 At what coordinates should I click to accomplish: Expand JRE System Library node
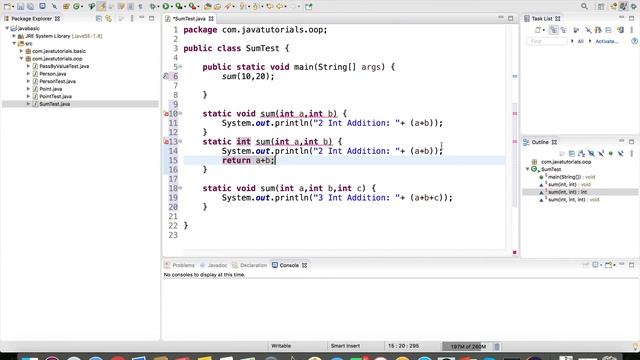tap(14, 36)
